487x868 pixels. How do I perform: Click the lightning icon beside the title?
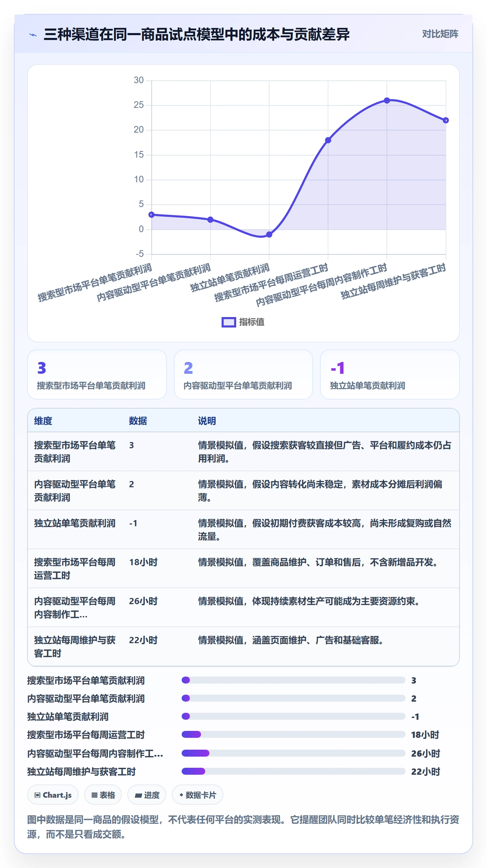[x=33, y=35]
